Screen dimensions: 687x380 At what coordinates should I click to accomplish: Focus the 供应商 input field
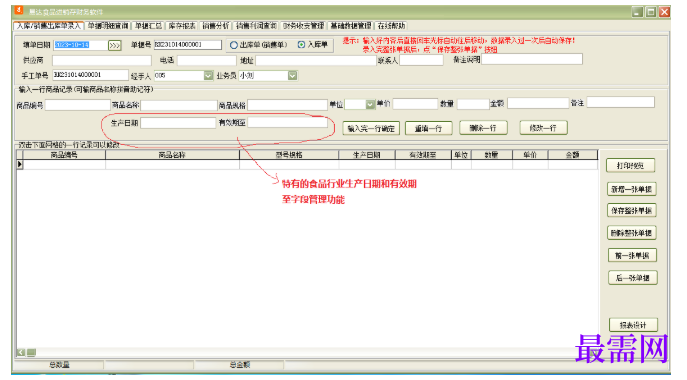point(102,60)
